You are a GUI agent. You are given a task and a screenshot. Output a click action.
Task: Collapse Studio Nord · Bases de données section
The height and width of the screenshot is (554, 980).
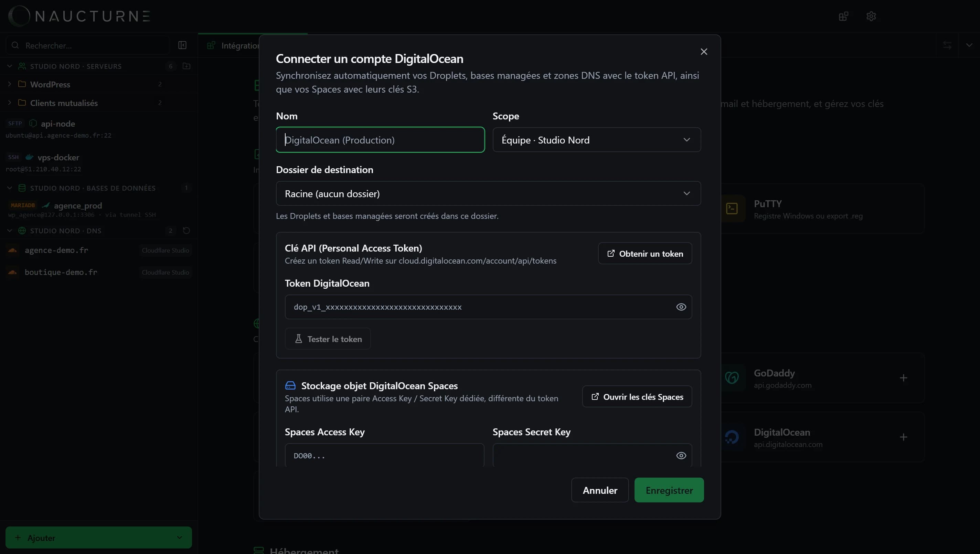[x=10, y=188]
